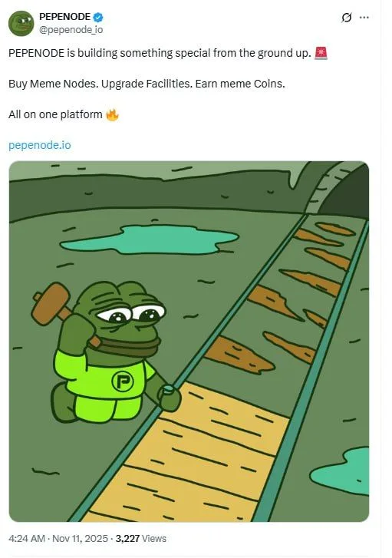Click the fire emoji after 'platform'
The width and height of the screenshot is (392, 558).
[113, 114]
